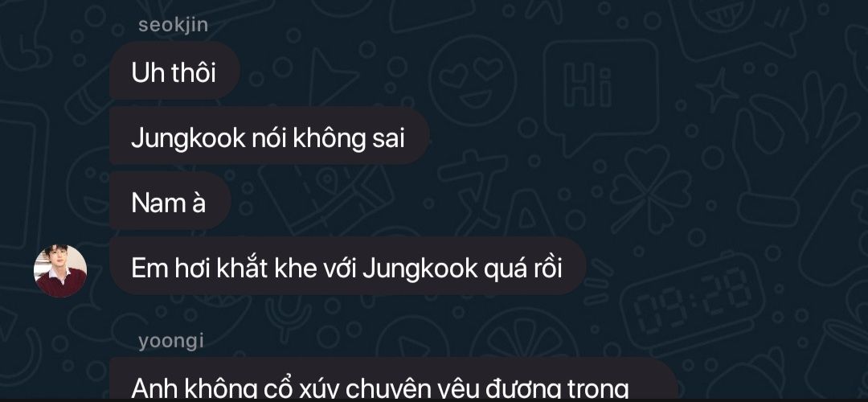Select the "Em hơi khắt khe" message bubble
Viewport: 868px width, 402px height.
click(x=348, y=268)
